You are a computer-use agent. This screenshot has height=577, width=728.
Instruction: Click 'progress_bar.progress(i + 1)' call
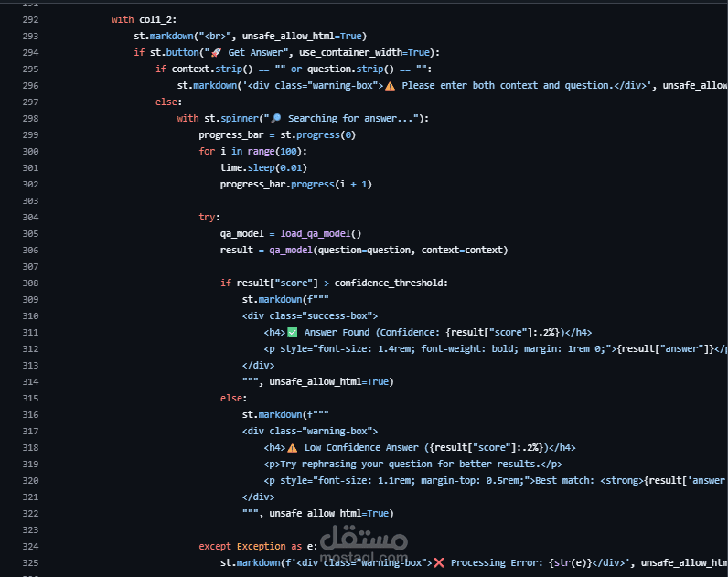pos(296,185)
